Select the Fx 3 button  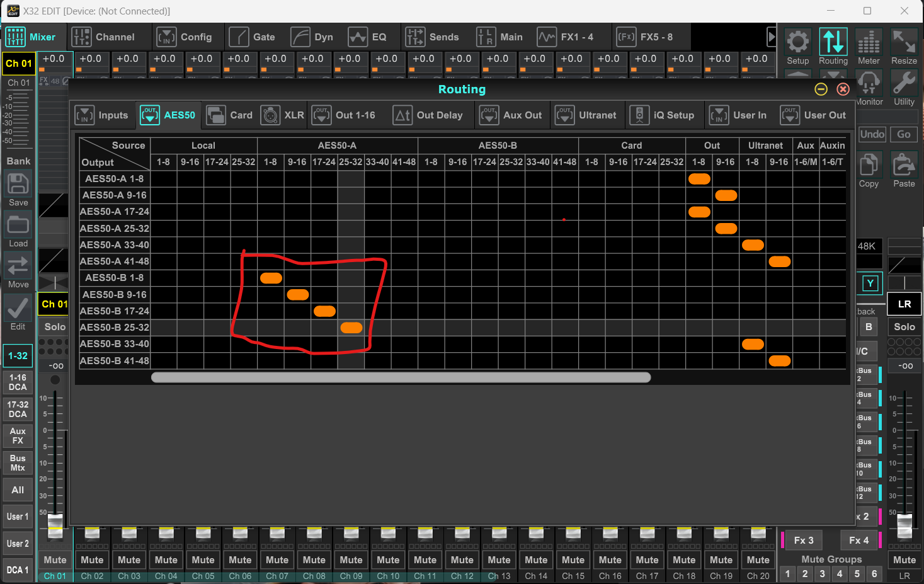pyautogui.click(x=804, y=541)
